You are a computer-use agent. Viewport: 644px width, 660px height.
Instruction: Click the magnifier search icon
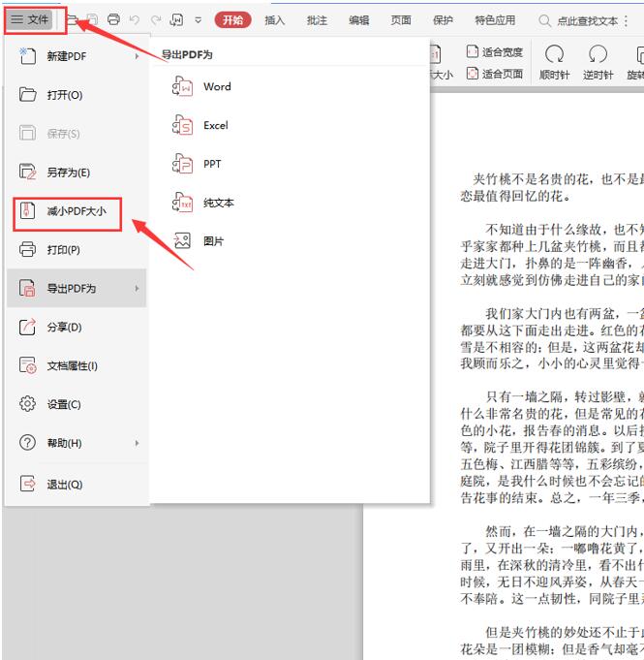point(544,20)
